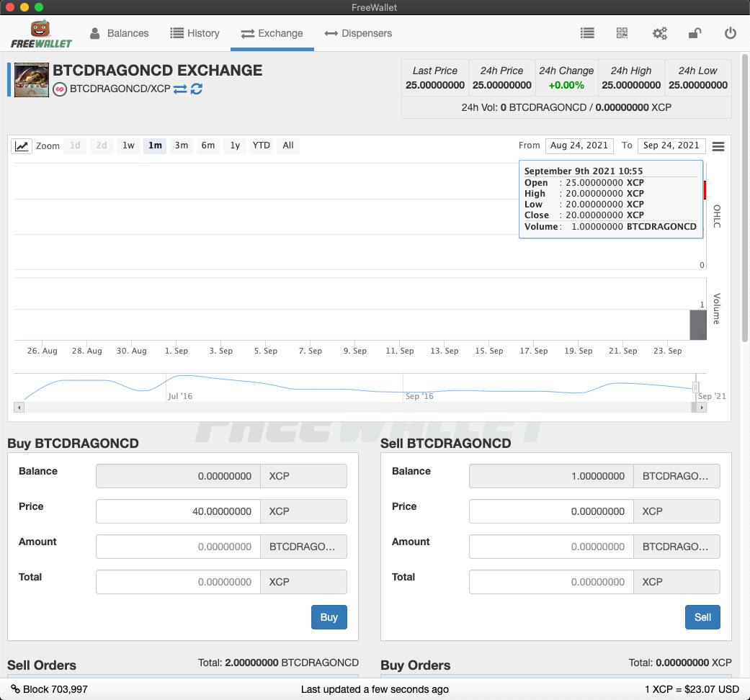Click the macOS yellow minimize button
Viewport: 750px width, 700px height.
pyautogui.click(x=25, y=7)
